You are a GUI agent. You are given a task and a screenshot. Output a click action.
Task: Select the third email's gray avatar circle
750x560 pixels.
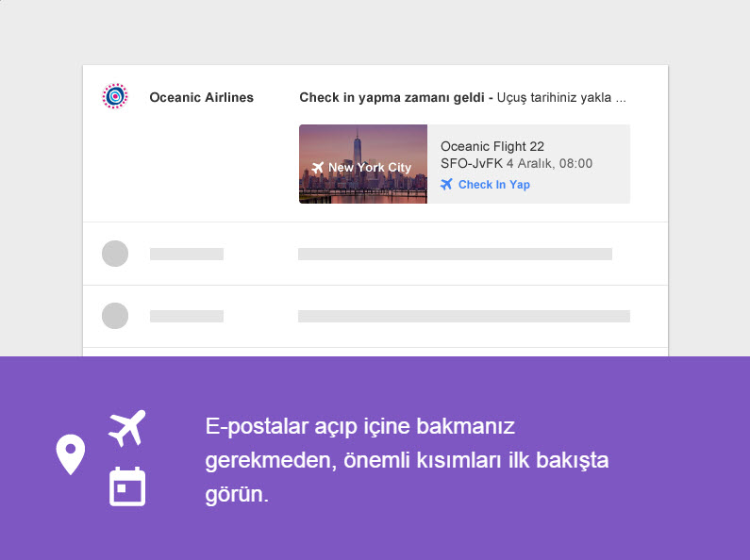[x=115, y=316]
